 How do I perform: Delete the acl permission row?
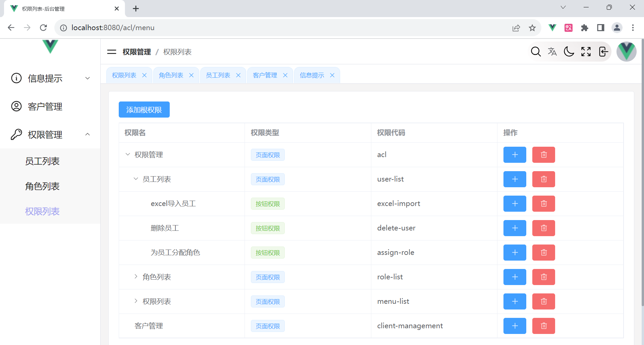(544, 155)
